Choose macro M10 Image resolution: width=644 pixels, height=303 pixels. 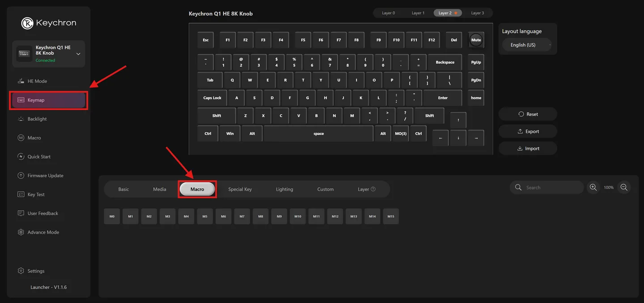click(x=298, y=216)
